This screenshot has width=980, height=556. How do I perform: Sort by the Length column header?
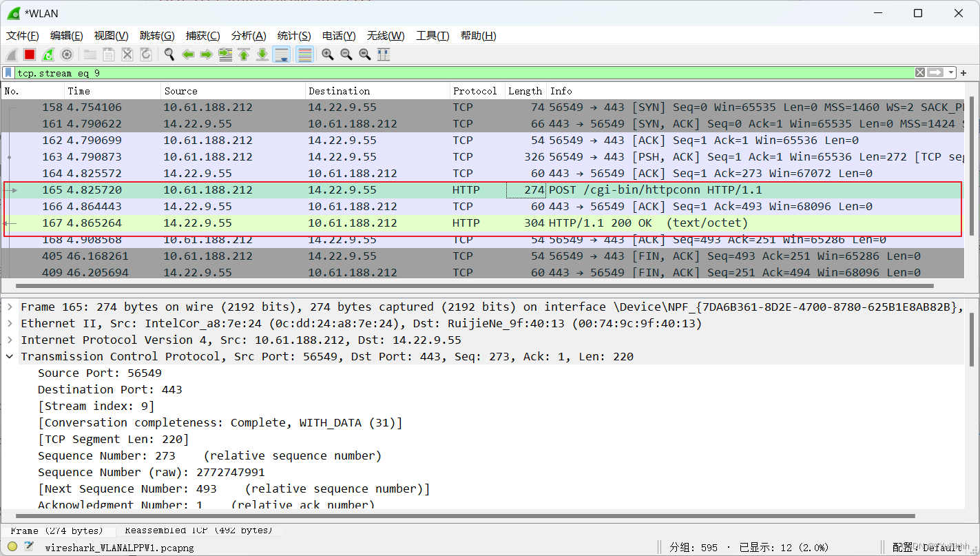[x=525, y=91]
